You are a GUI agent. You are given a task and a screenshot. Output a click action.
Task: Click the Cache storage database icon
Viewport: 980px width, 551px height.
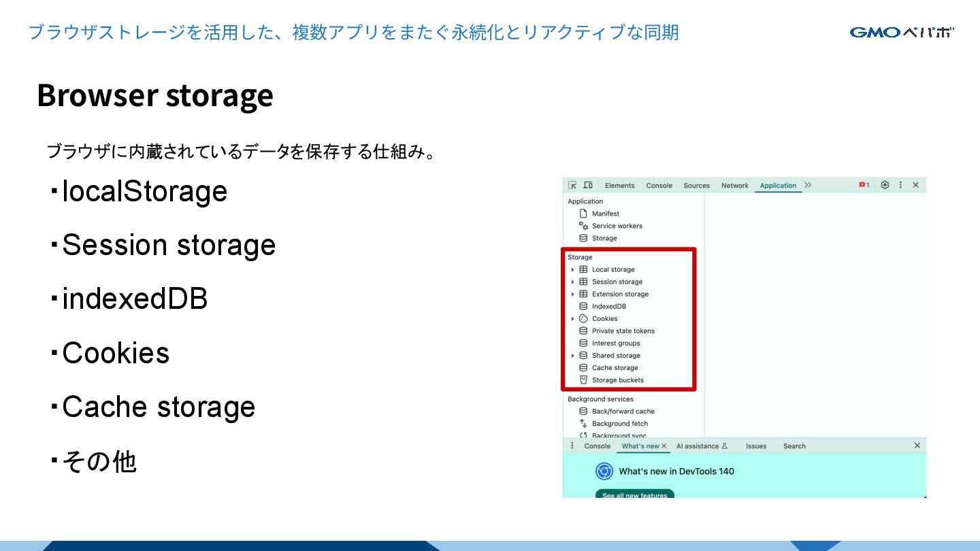[583, 367]
